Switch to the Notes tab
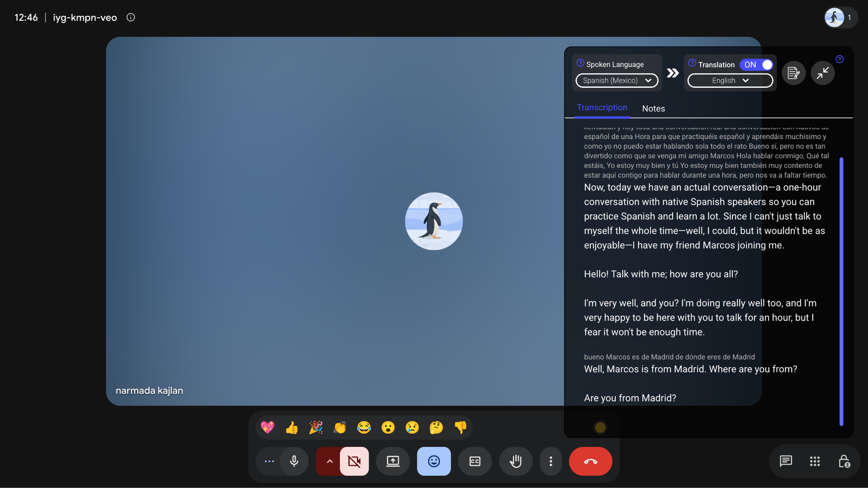The width and height of the screenshot is (868, 488). pos(653,109)
